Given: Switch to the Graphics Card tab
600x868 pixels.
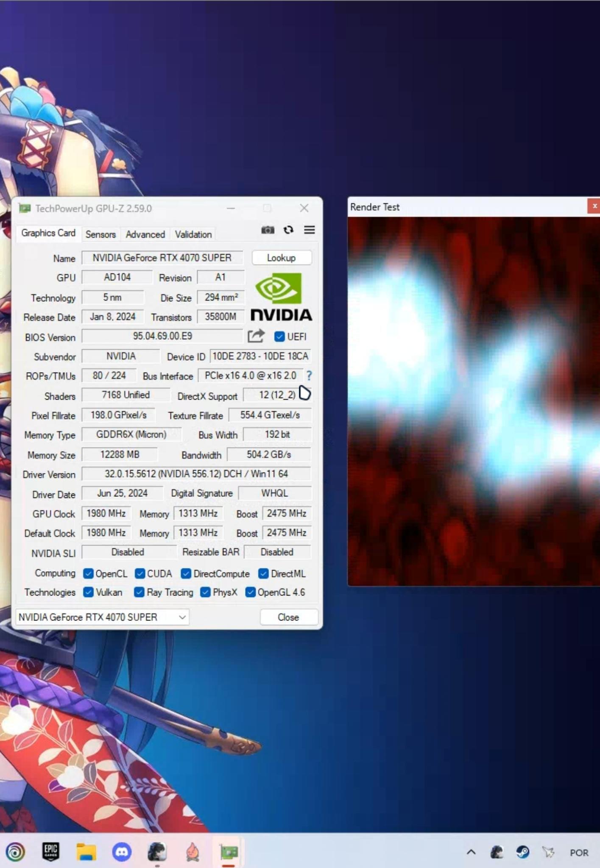Looking at the screenshot, I should (48, 233).
